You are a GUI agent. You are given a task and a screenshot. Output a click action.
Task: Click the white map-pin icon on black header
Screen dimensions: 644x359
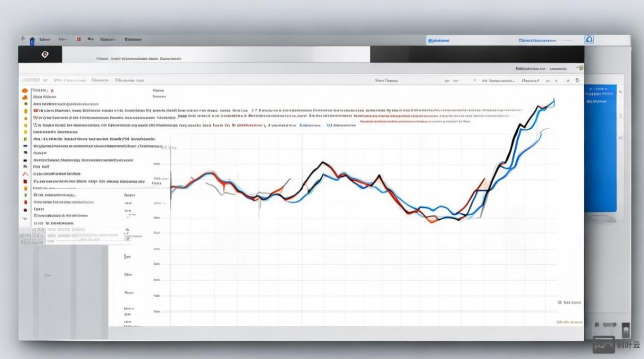pos(44,55)
